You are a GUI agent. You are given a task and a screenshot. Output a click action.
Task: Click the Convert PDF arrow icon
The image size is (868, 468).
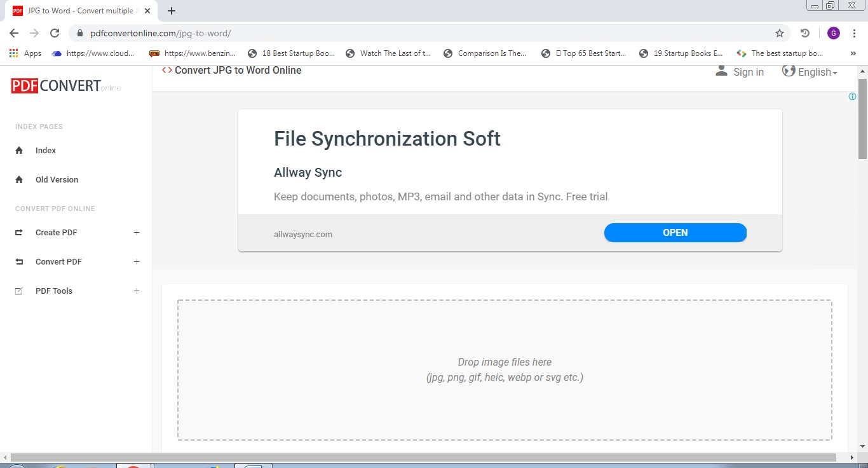[19, 262]
